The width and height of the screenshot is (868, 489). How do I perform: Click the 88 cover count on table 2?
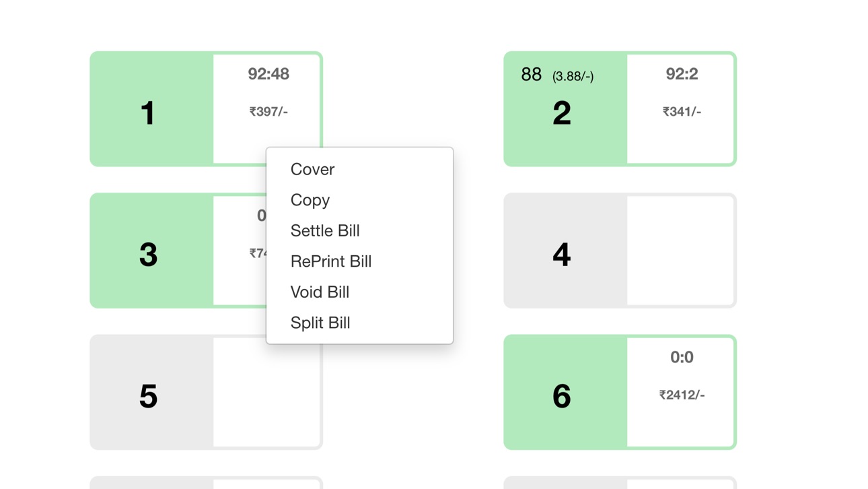point(532,75)
